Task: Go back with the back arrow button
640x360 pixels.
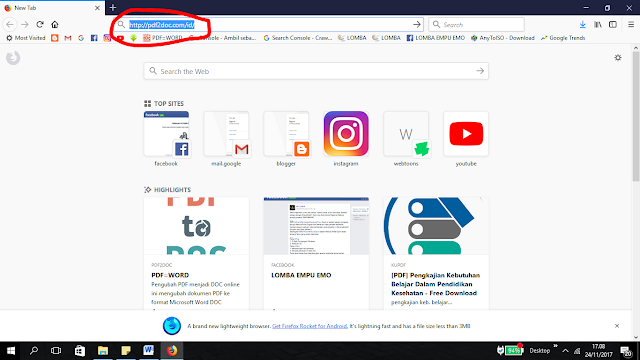Action: [10, 24]
